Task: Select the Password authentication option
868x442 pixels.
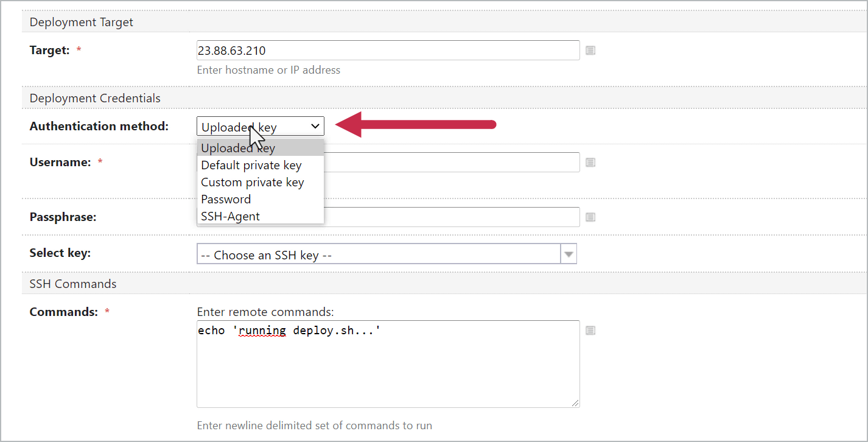Action: [x=226, y=199]
